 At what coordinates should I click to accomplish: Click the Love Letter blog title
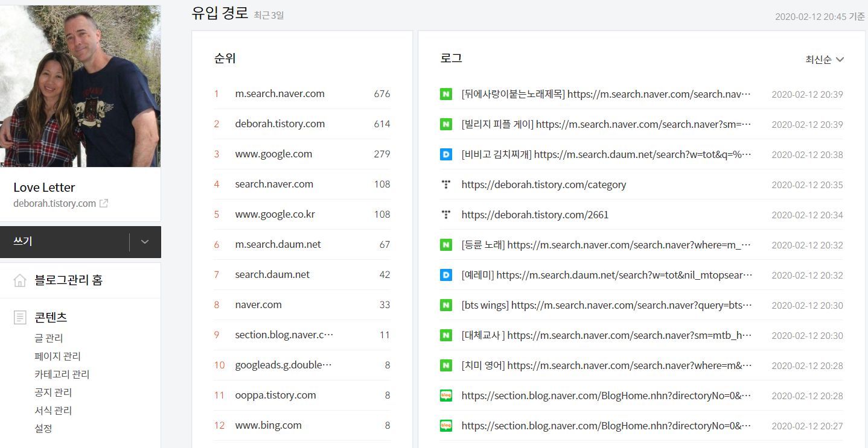tap(44, 188)
